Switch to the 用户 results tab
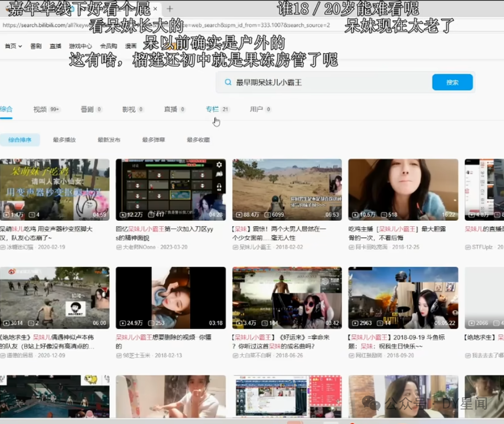Image resolution: width=504 pixels, height=424 pixels. click(x=260, y=109)
